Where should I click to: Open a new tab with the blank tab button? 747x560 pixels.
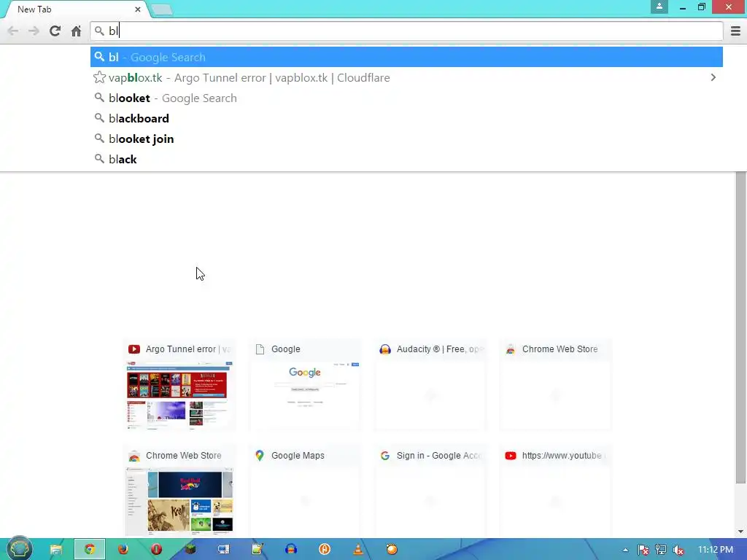(162, 9)
